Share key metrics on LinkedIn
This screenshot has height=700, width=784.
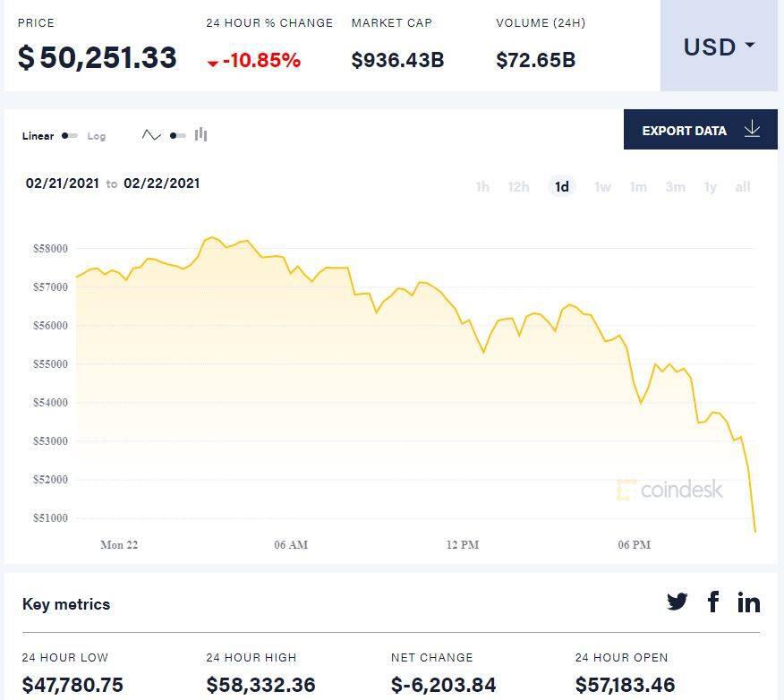[x=749, y=602]
